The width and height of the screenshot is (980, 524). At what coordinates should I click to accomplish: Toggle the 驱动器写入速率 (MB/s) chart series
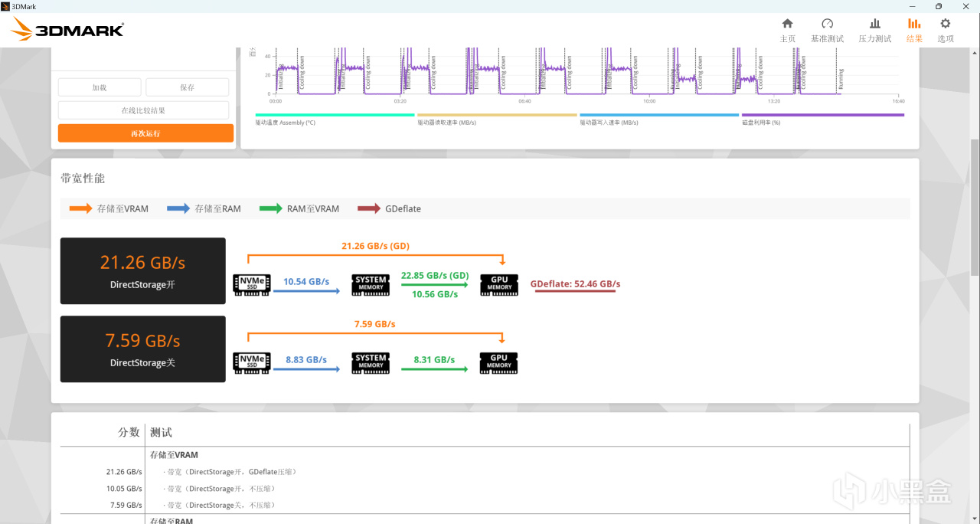click(x=659, y=118)
